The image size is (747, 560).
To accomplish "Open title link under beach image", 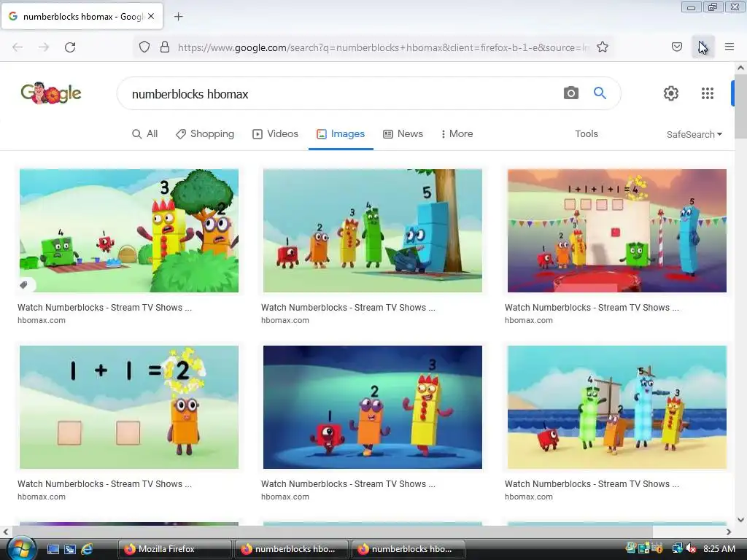I will tap(592, 484).
